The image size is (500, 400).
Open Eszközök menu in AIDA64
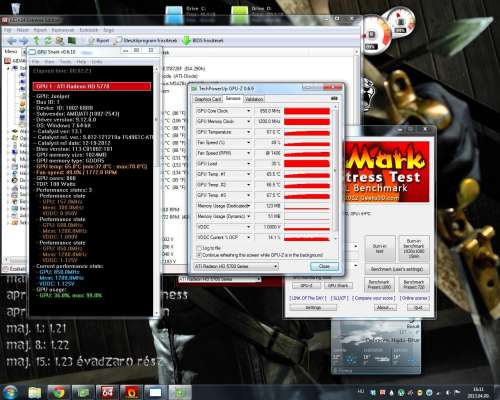coord(88,30)
